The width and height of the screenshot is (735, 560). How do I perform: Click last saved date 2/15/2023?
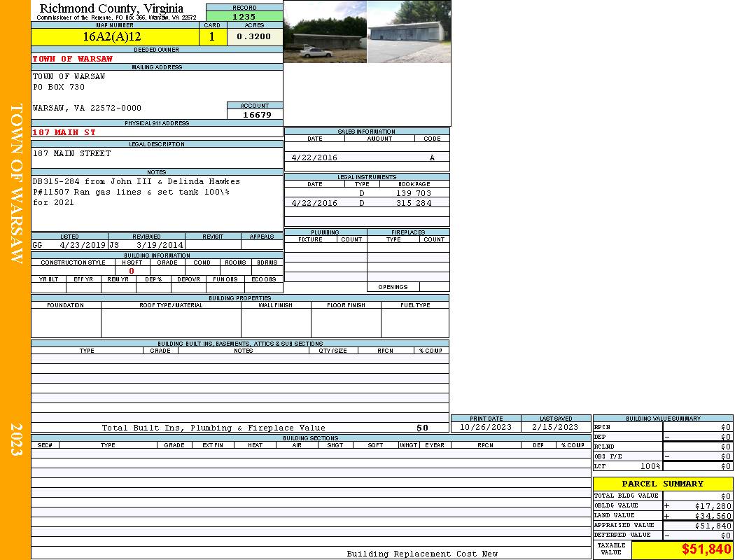pyautogui.click(x=556, y=428)
